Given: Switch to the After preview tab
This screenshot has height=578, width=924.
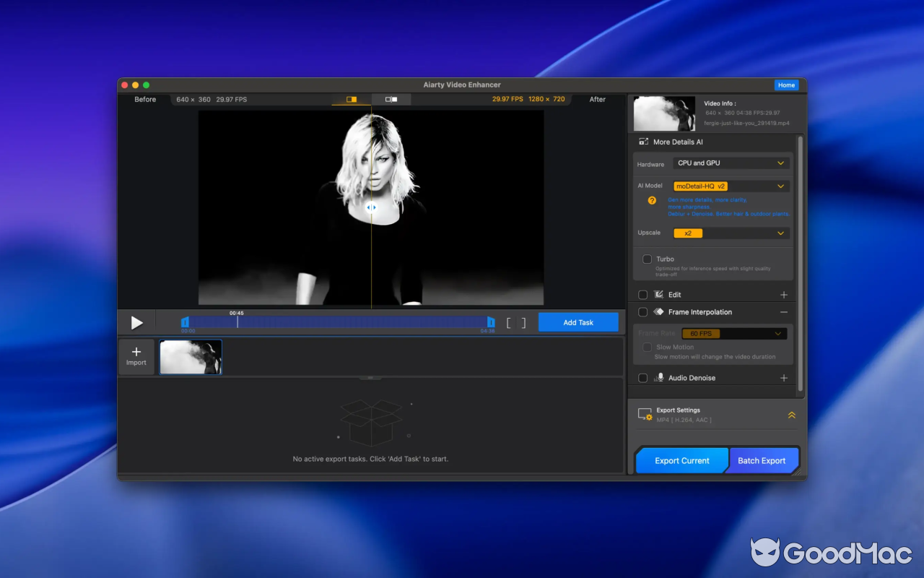Looking at the screenshot, I should [x=597, y=99].
